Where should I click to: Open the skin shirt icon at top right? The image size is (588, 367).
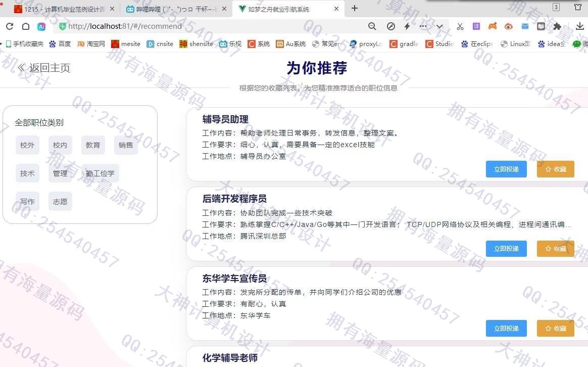coord(578,7)
